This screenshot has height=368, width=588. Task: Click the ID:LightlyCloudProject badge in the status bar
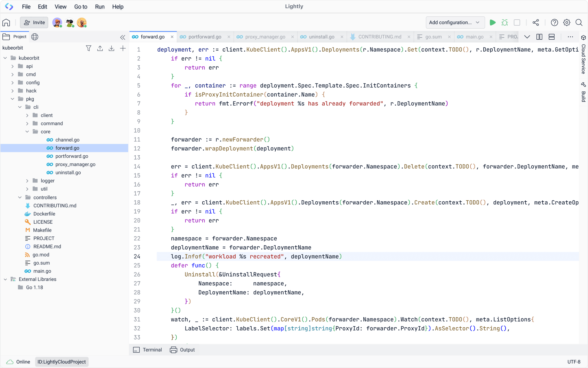[x=62, y=362]
